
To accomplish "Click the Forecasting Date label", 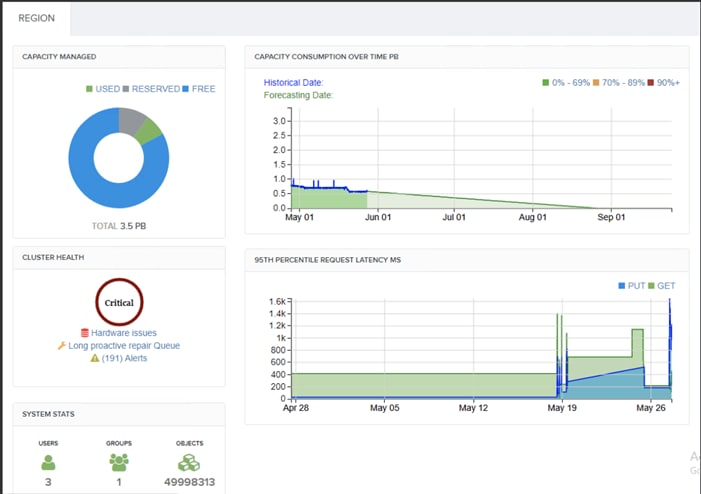I will coord(298,95).
